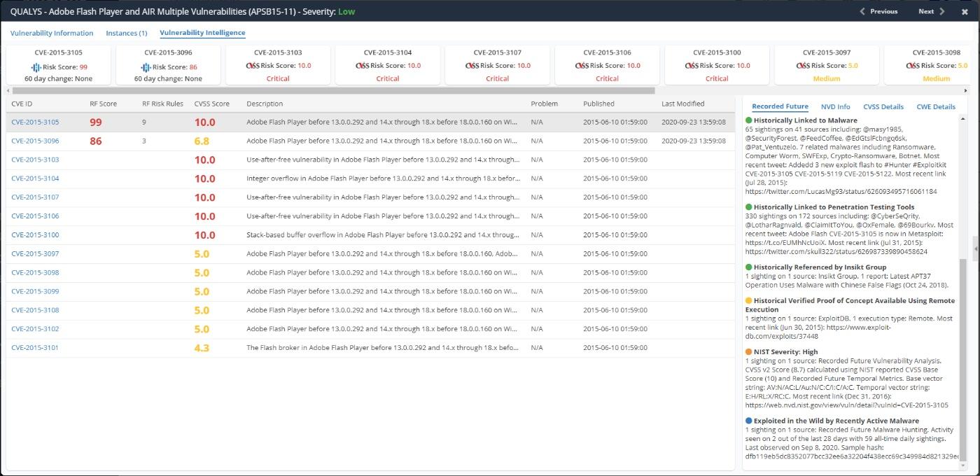Open CVE-2015-3106 link in table
Viewport: 980px width, 476px height.
(35, 216)
